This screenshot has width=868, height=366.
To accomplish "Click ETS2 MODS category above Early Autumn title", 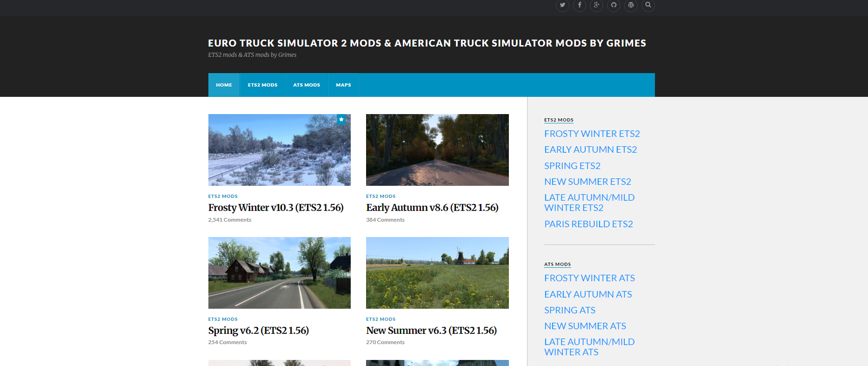I will (381, 197).
